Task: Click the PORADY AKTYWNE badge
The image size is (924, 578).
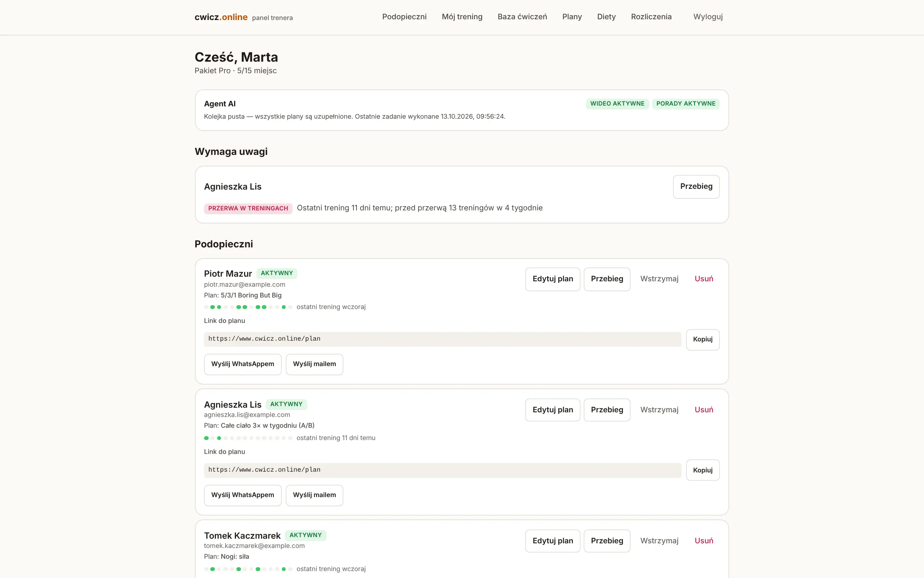Action: pos(686,104)
